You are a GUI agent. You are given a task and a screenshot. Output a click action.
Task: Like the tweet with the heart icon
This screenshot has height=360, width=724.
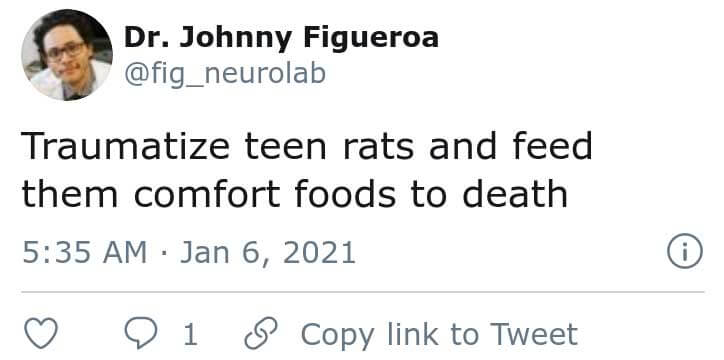point(41,333)
